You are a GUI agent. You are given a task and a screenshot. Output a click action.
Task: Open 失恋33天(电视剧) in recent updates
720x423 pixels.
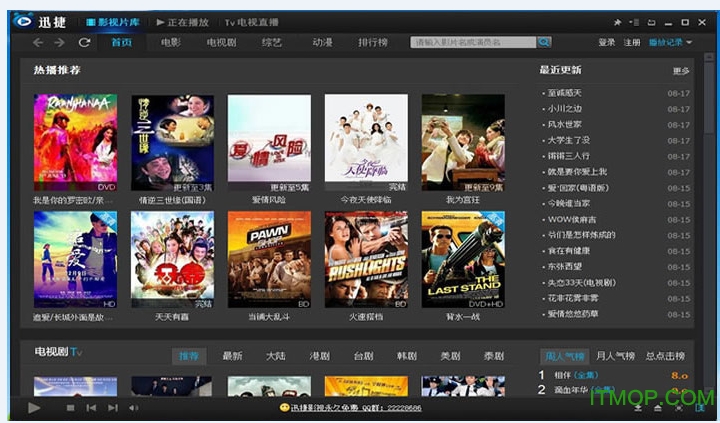[x=582, y=282]
